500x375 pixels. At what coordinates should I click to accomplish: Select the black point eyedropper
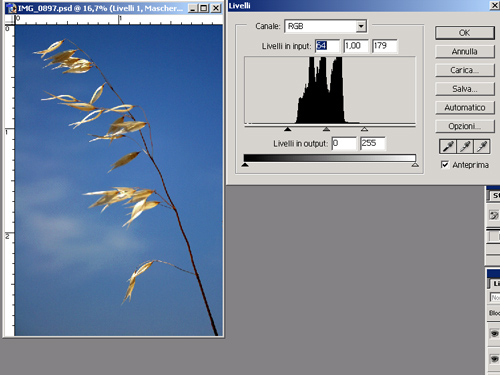click(448, 147)
